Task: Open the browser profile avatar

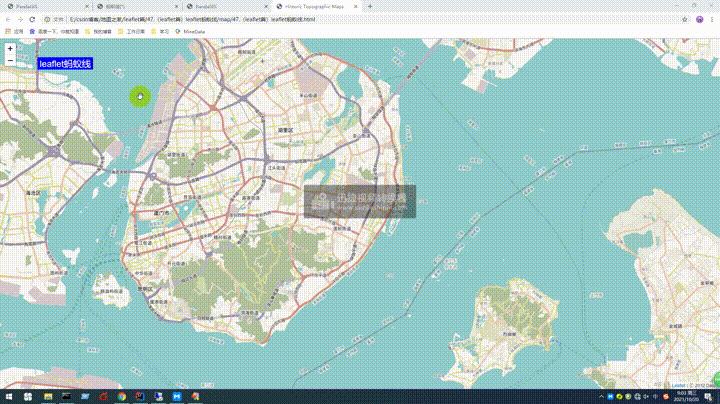Action: point(699,19)
